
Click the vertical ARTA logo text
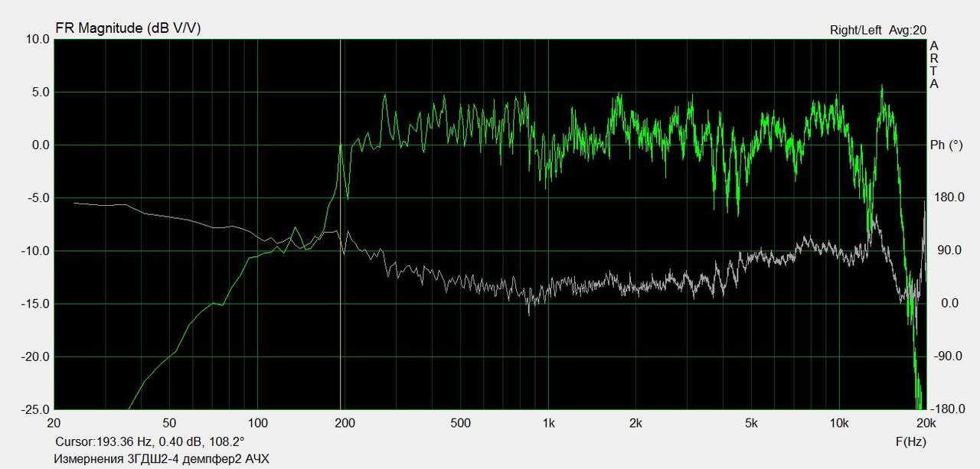(933, 65)
